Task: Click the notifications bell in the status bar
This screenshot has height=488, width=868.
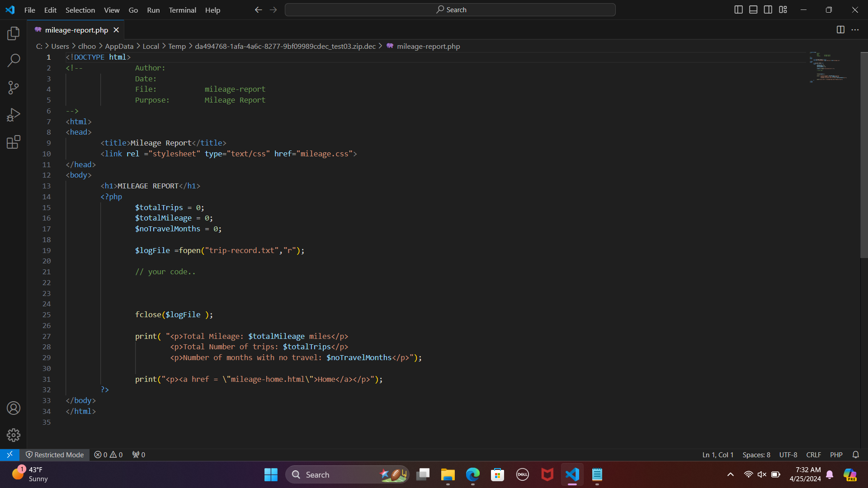Action: point(856,455)
